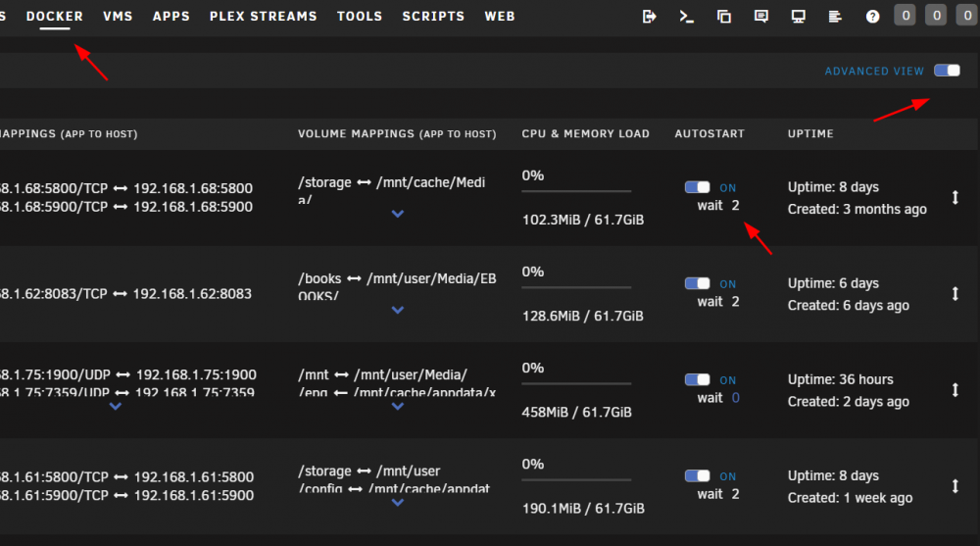Viewport: 980px width, 546px height.
Task: Open the Web tab
Action: pos(500,17)
